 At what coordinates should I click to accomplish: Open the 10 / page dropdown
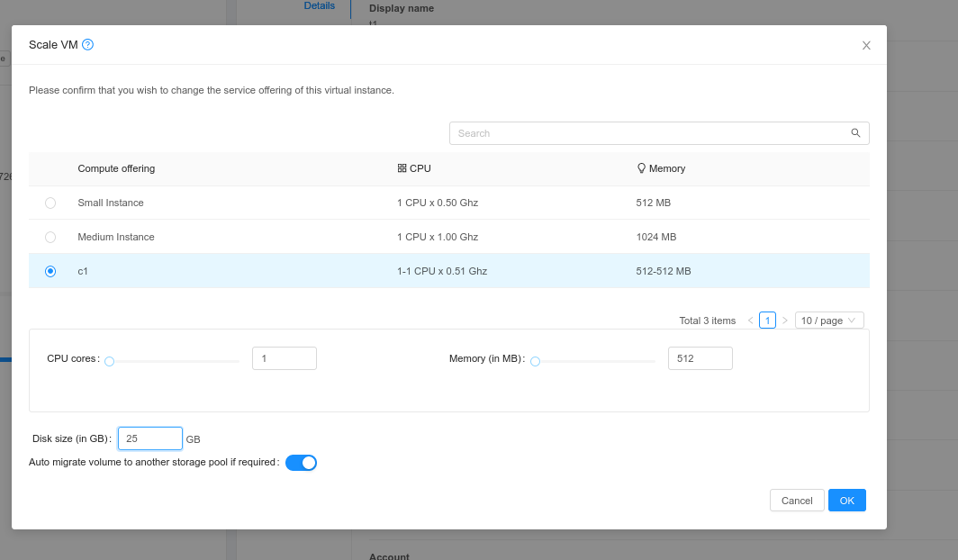point(829,321)
